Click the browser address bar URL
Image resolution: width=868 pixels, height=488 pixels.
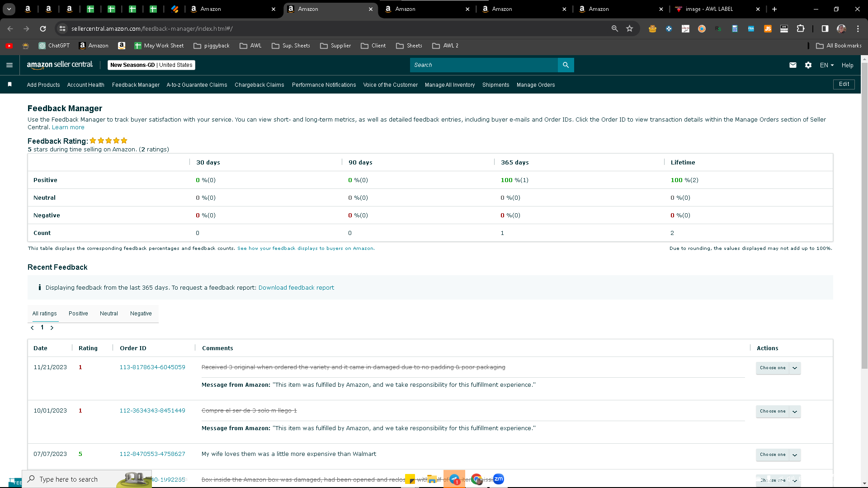pos(152,28)
